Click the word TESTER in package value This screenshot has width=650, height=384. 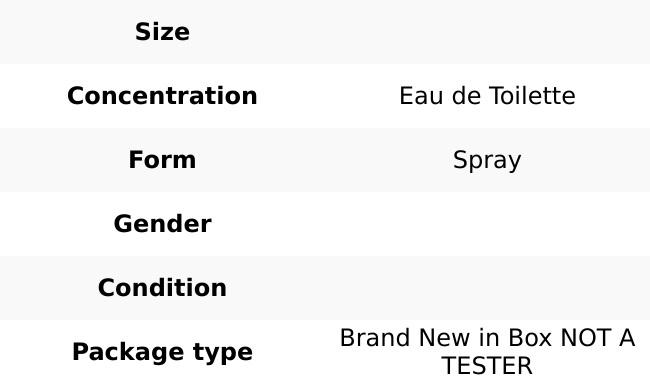(487, 366)
